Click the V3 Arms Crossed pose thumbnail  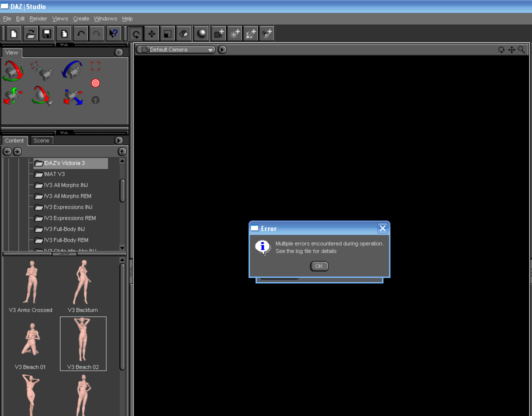point(31,286)
